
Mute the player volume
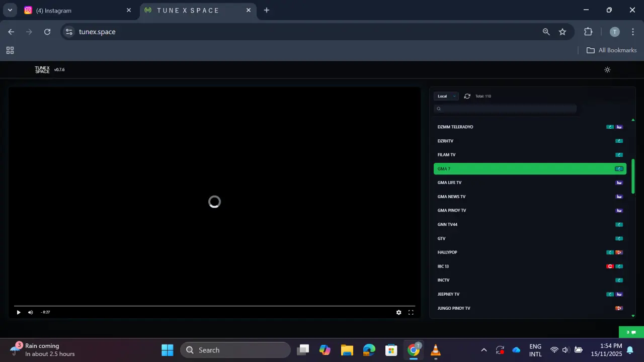(x=30, y=312)
